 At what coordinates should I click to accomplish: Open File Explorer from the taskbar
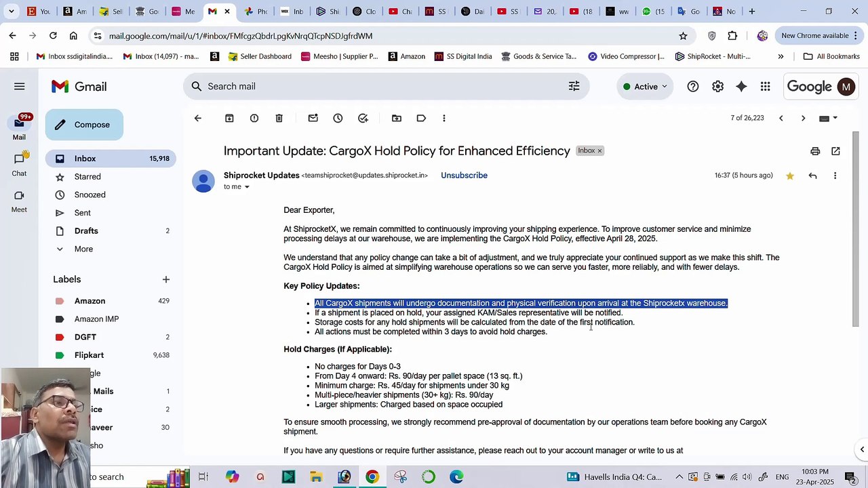pyautogui.click(x=316, y=477)
